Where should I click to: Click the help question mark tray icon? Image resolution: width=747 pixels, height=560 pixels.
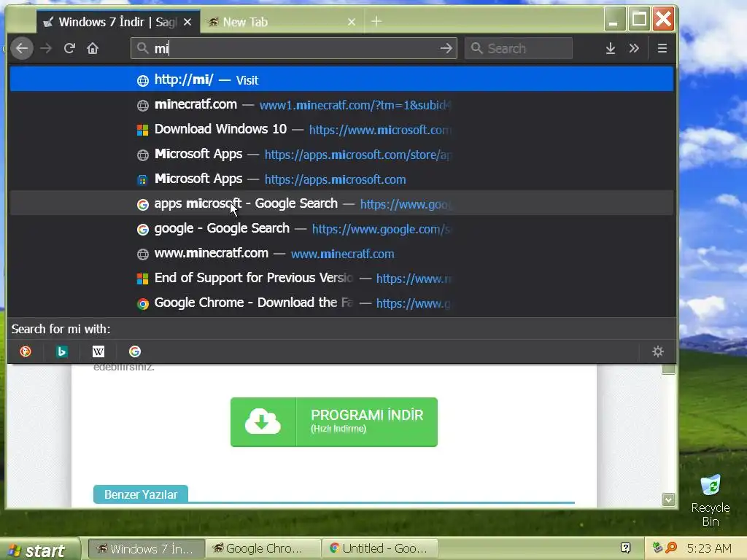(625, 548)
